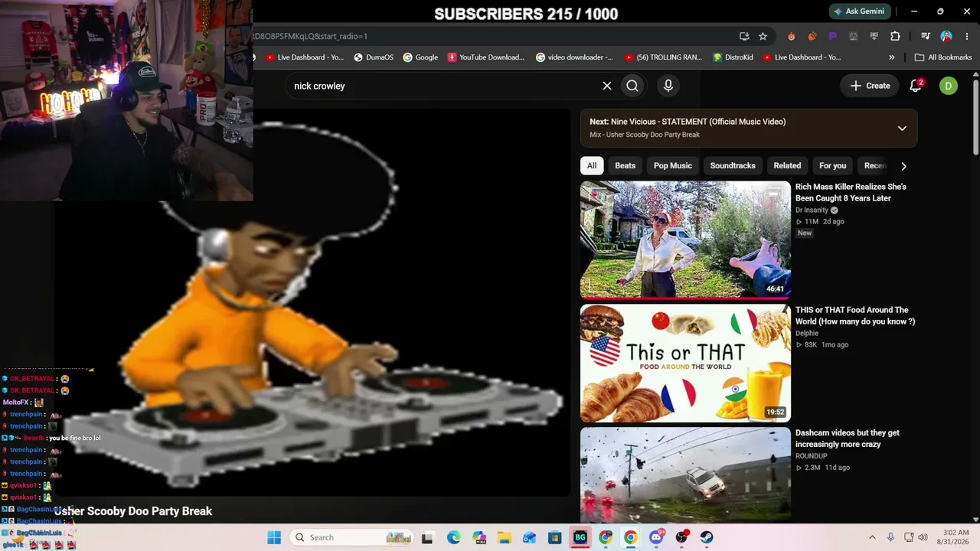Show more category chips with right arrow
This screenshot has height=551, width=980.
904,166
